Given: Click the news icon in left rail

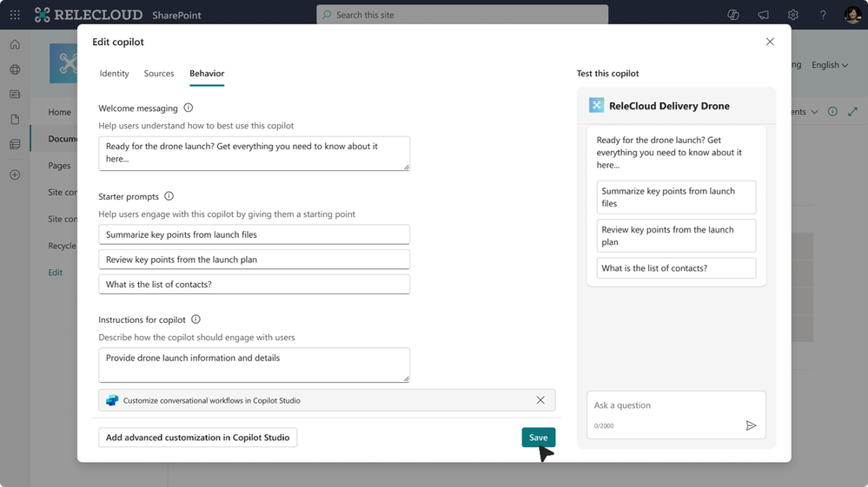Looking at the screenshot, I should pos(15,95).
